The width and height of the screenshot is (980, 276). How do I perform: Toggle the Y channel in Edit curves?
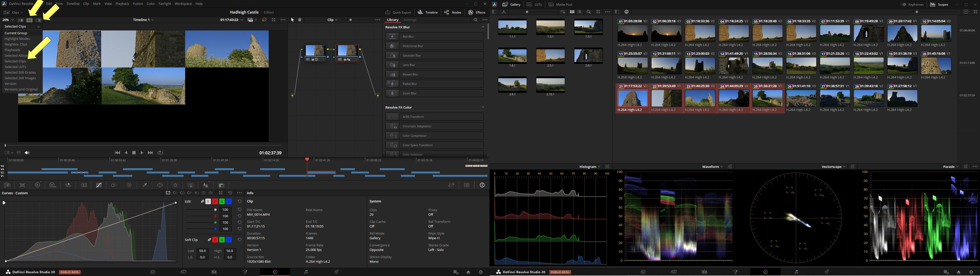point(208,201)
